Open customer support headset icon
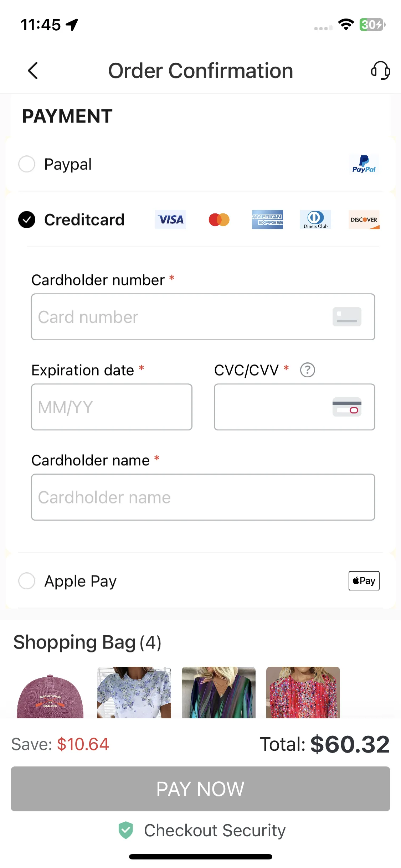Image resolution: width=401 pixels, height=868 pixels. pos(380,71)
